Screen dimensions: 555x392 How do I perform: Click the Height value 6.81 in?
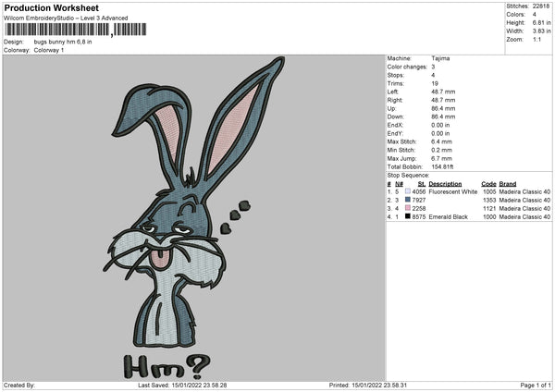[x=541, y=22]
